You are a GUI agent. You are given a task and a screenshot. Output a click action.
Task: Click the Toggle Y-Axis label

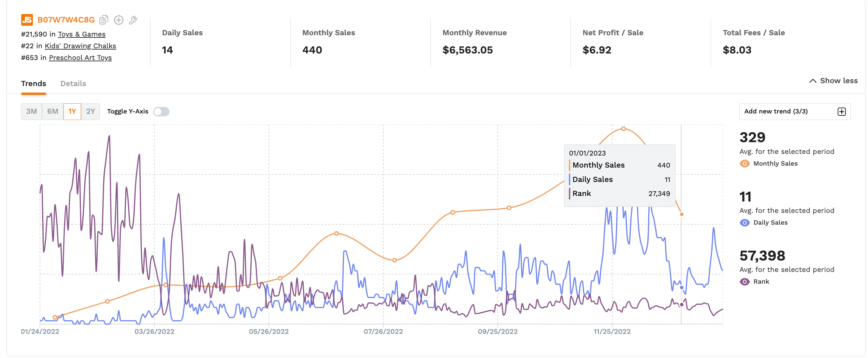(x=128, y=112)
